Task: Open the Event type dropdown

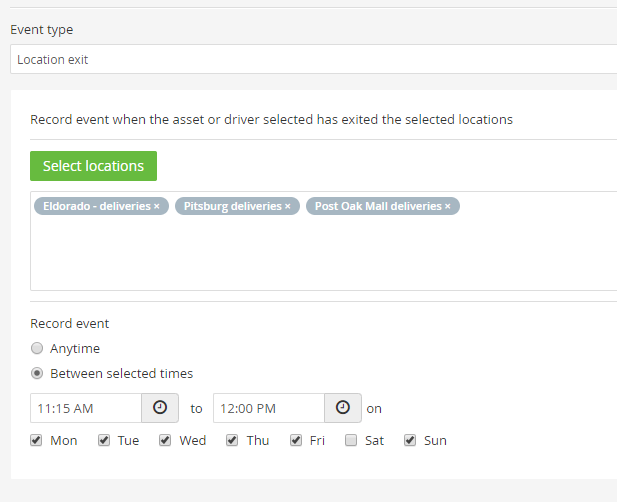Action: click(313, 59)
